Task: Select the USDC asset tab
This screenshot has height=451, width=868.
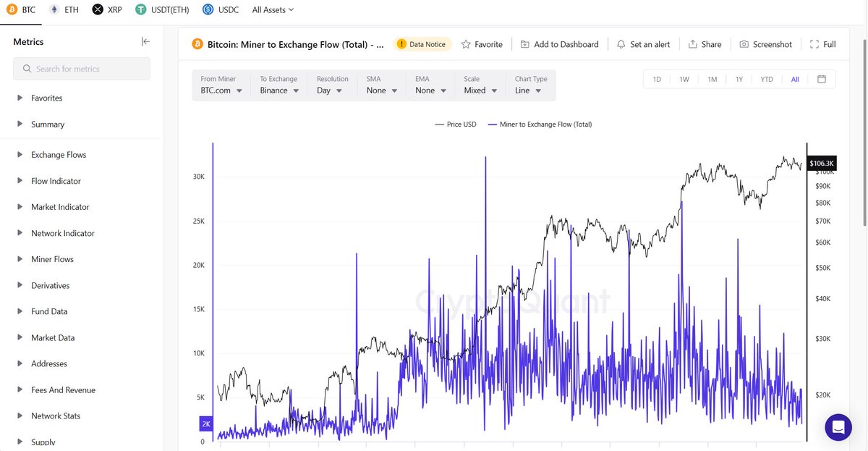Action: [x=221, y=10]
